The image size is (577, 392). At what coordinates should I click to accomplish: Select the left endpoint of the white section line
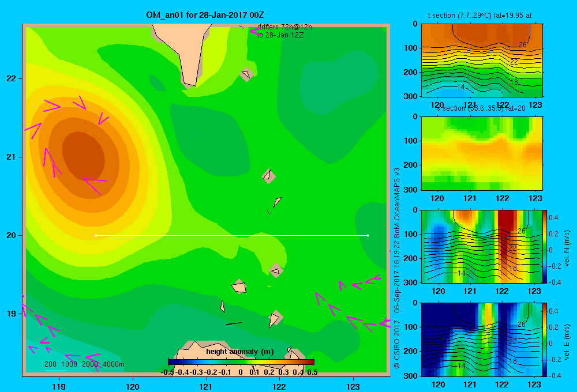[96, 235]
